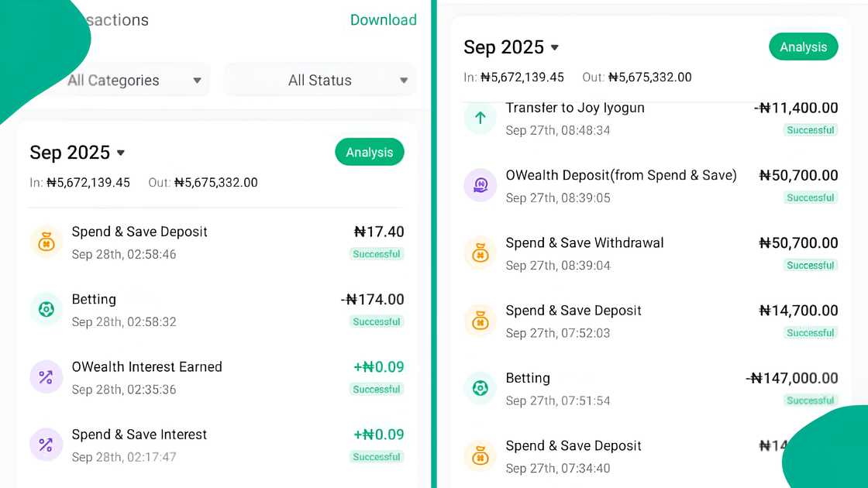Select the Spend & Save Deposit money bag icon
The height and width of the screenshot is (488, 868).
(46, 241)
